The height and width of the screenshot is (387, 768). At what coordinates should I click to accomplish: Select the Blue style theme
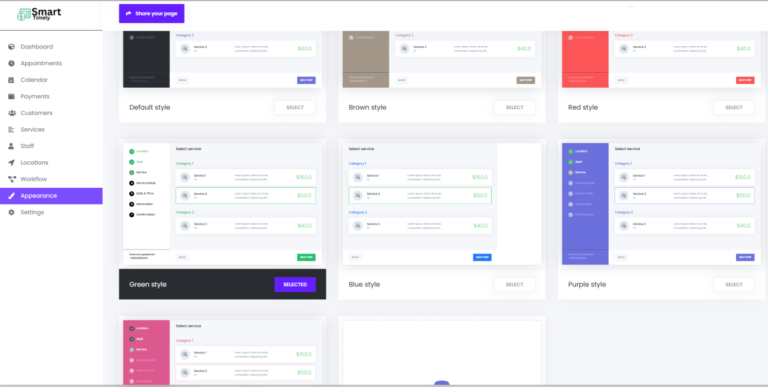click(x=514, y=285)
